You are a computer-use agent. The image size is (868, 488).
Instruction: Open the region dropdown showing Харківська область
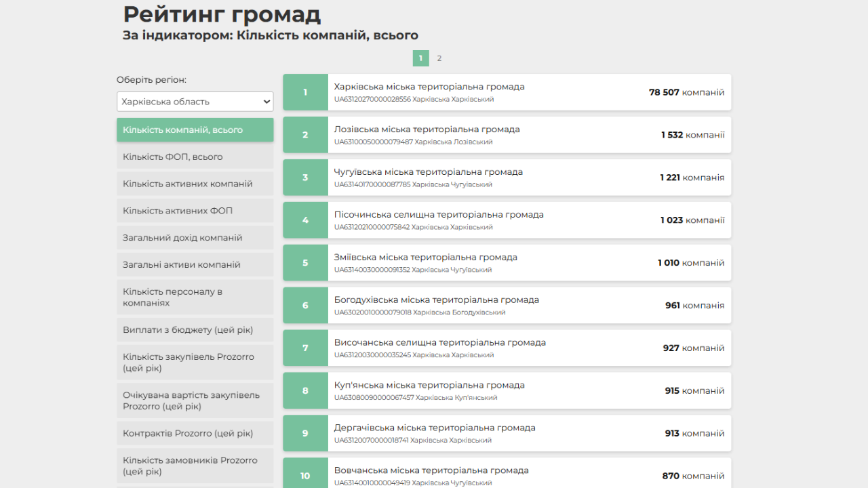tap(195, 102)
